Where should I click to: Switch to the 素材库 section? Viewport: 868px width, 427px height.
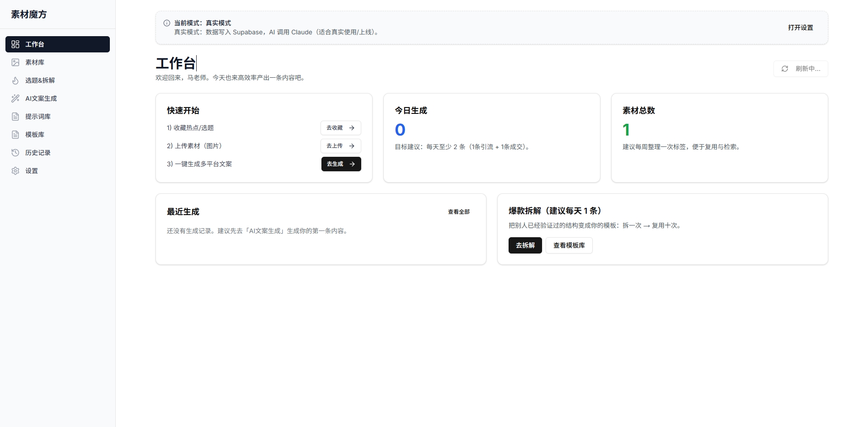tap(34, 62)
